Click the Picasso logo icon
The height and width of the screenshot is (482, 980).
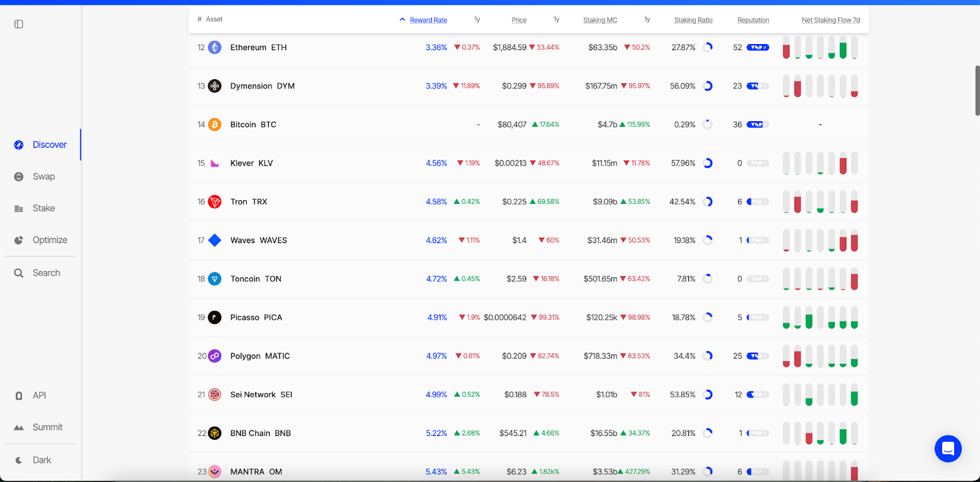pyautogui.click(x=215, y=317)
